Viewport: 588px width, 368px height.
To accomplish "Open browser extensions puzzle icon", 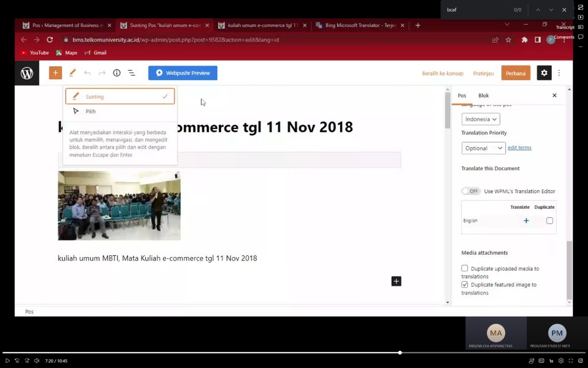I will point(525,40).
